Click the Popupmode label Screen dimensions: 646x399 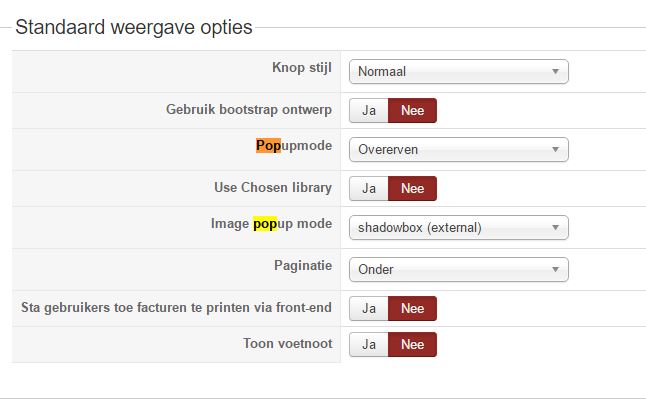[x=294, y=146]
